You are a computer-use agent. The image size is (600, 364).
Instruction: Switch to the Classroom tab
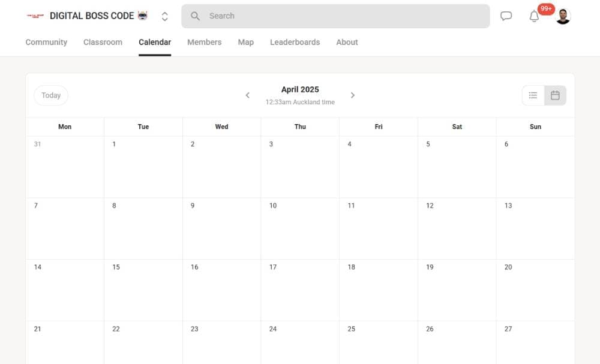pyautogui.click(x=103, y=42)
